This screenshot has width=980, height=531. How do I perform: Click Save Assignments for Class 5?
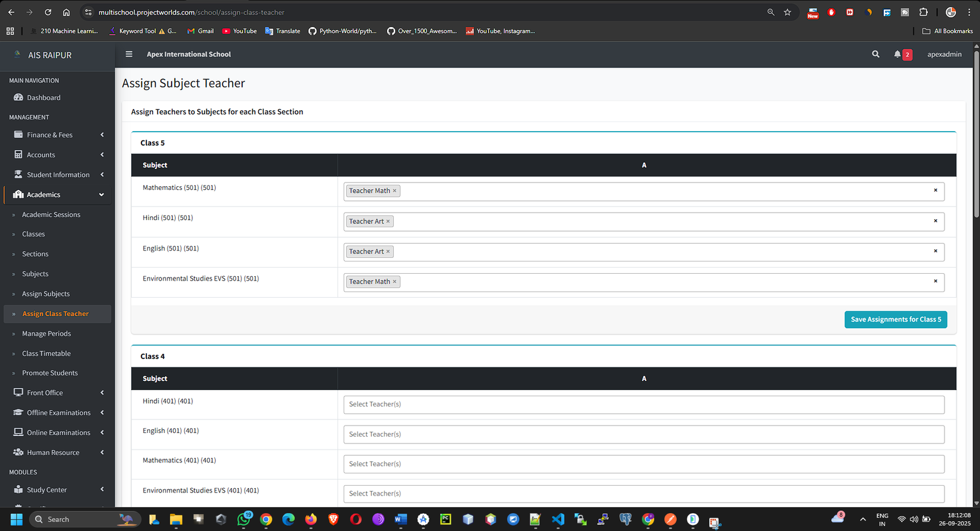tap(895, 320)
